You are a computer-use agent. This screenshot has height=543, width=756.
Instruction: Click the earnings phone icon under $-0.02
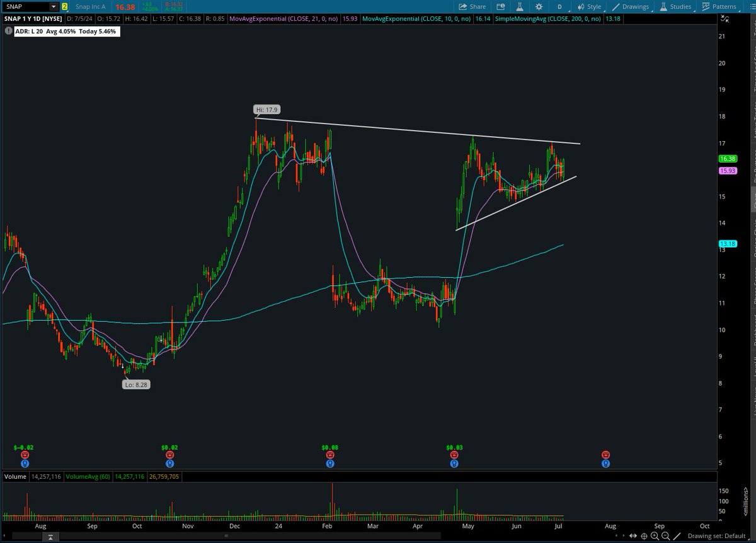(x=24, y=455)
